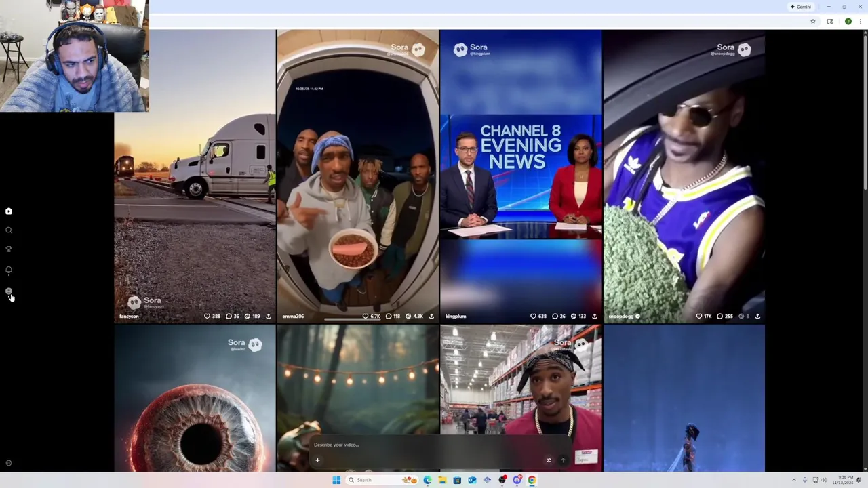868x488 pixels.
Task: Share the snoopdogg video
Action: point(757,317)
